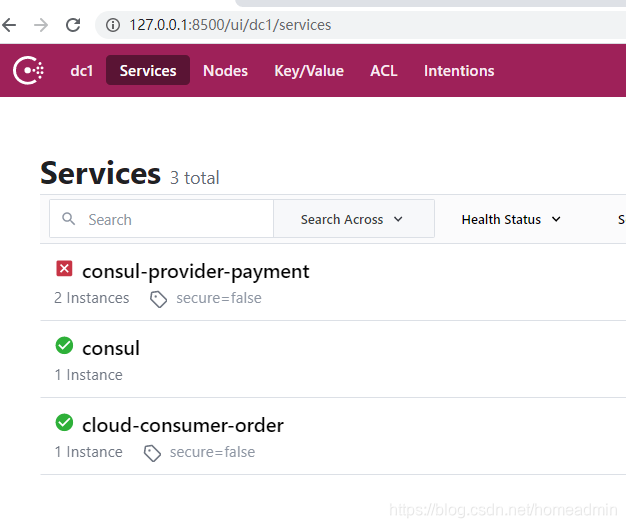Click green passing icon beside consul

[64, 345]
